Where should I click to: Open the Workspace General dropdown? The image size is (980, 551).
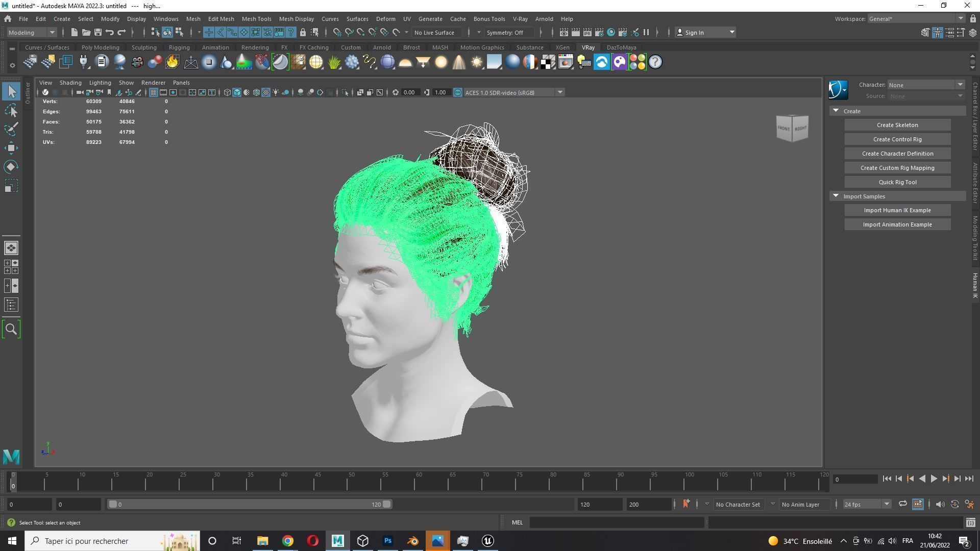click(916, 19)
